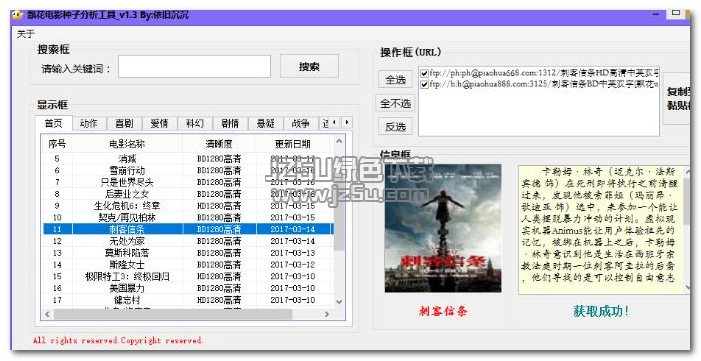
Task: Select the movie row 只是世界尽头
Action: tap(188, 182)
